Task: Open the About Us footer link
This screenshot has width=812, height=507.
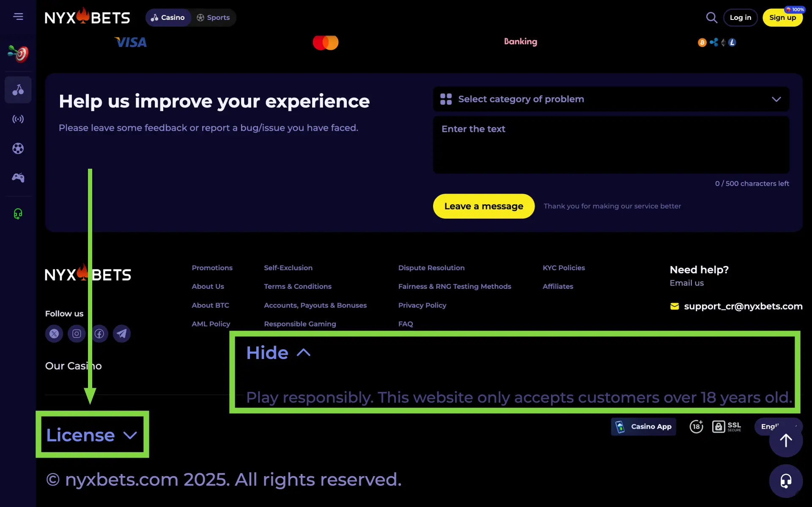Action: pos(208,286)
